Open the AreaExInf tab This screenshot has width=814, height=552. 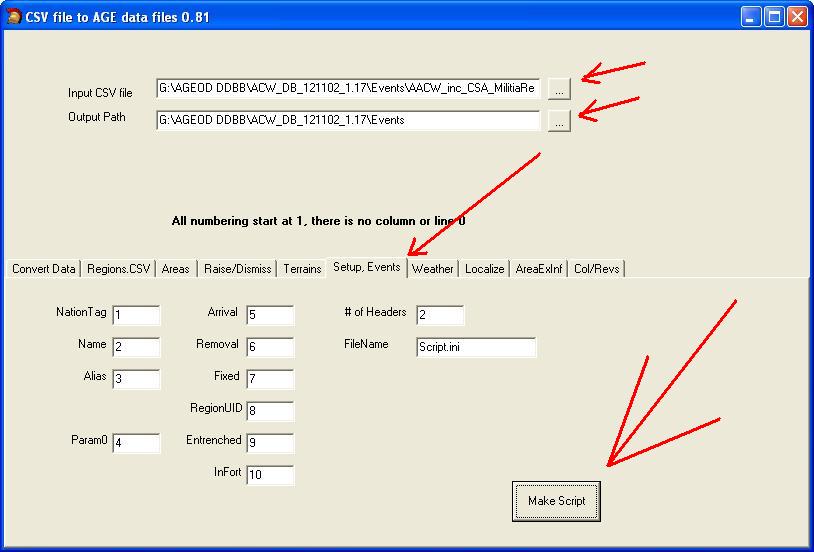(539, 269)
